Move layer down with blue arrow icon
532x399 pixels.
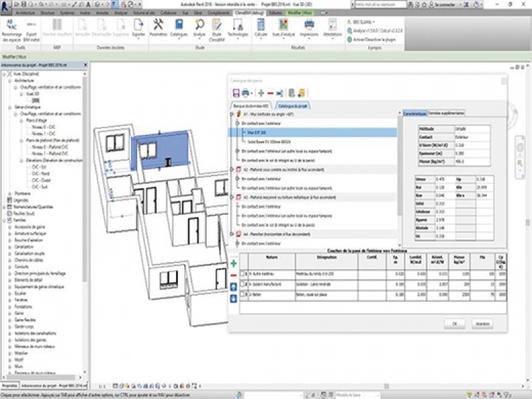(233, 299)
